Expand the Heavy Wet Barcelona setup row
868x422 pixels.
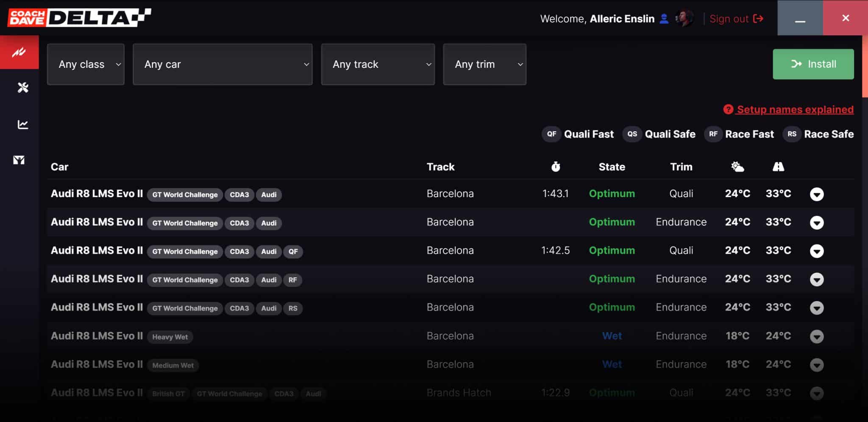(817, 336)
